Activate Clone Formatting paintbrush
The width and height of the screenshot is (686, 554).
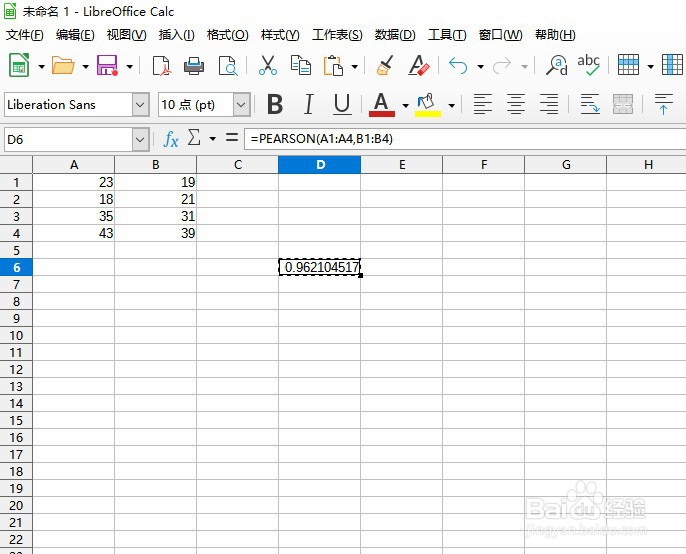click(x=385, y=66)
